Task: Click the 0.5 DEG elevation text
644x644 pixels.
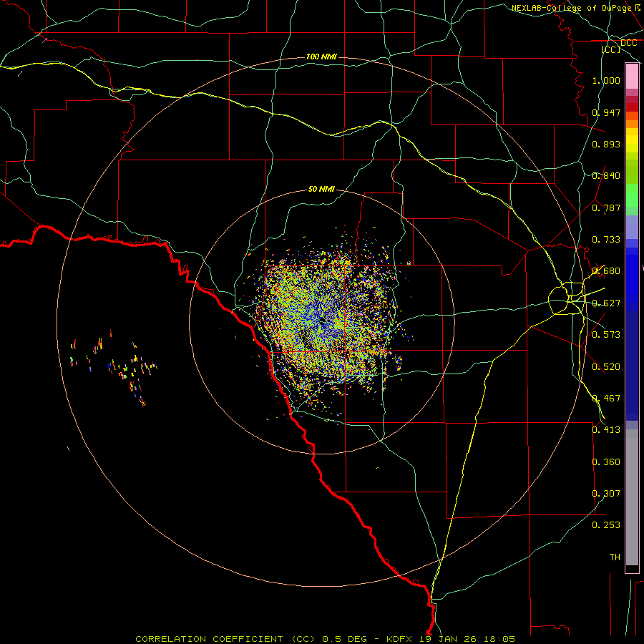Action: click(x=346, y=639)
